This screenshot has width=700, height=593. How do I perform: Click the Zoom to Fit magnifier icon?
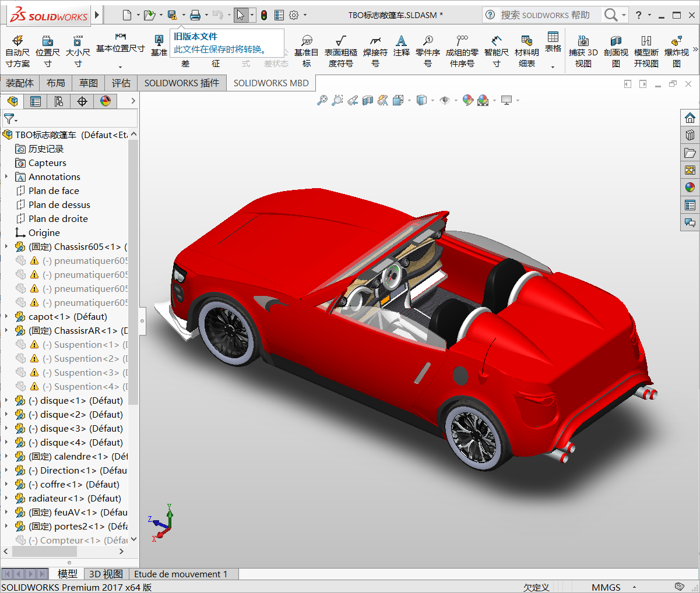(322, 100)
